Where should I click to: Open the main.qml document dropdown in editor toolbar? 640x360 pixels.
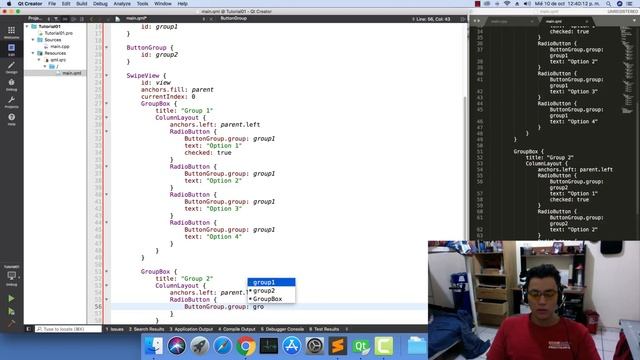[165, 19]
